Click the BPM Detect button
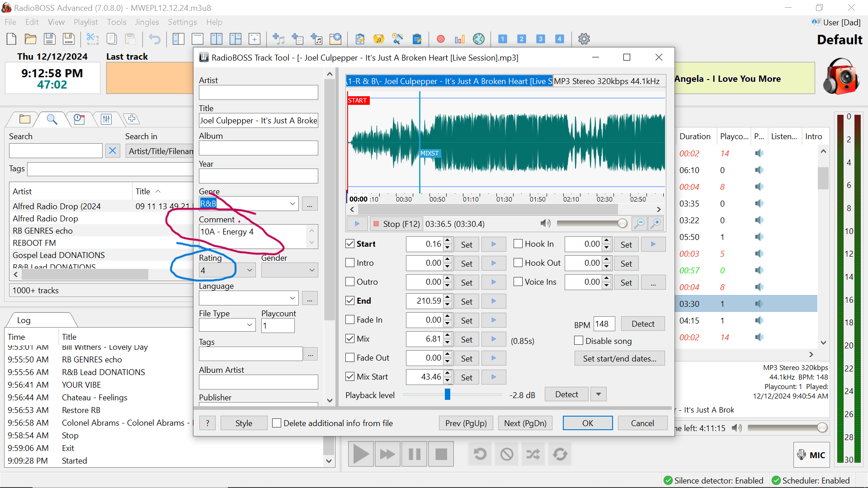 tap(642, 324)
